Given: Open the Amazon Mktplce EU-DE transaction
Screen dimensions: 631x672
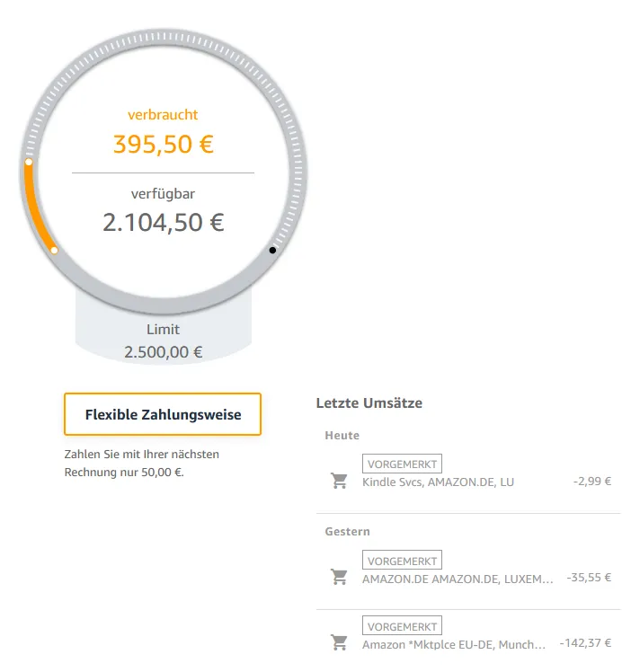Looking at the screenshot, I should (454, 644).
